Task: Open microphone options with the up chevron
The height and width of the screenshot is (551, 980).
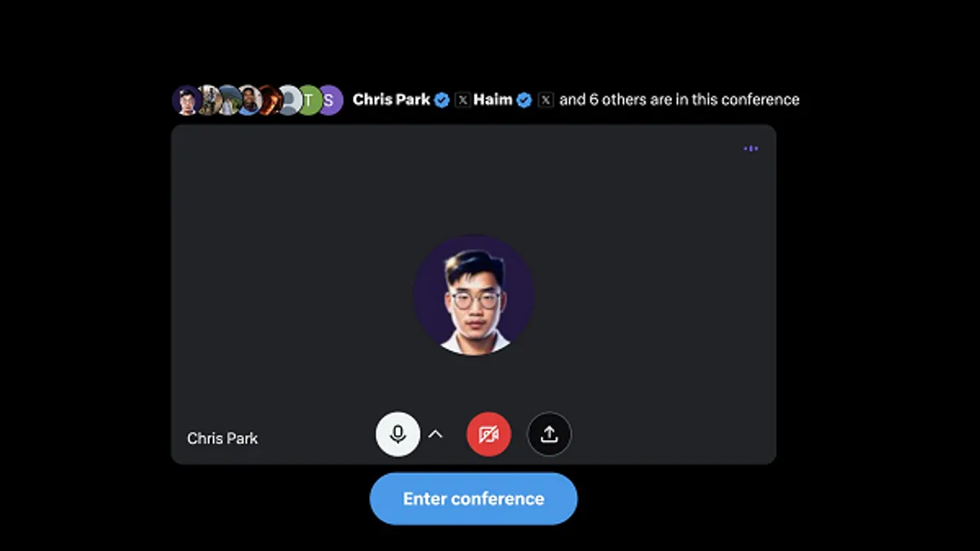Action: (x=436, y=434)
